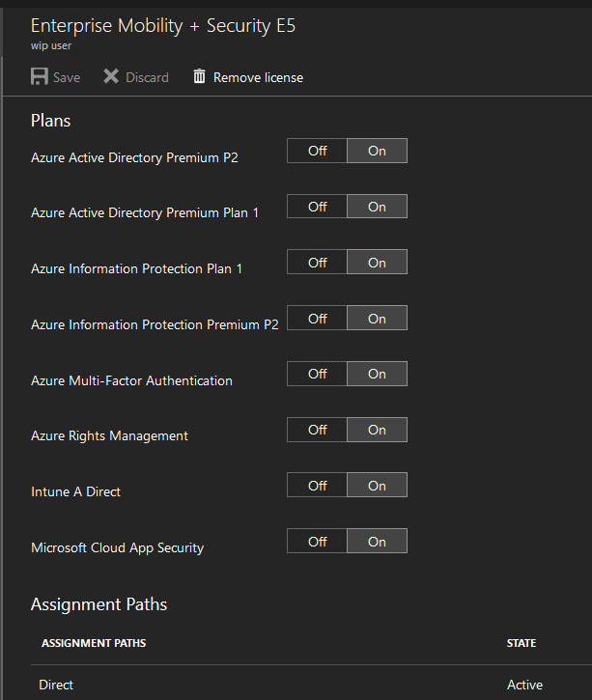The height and width of the screenshot is (700, 592).
Task: Select the Direct assignment path row
Action: (311, 685)
